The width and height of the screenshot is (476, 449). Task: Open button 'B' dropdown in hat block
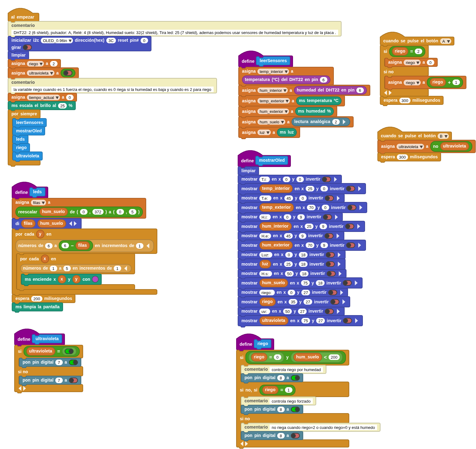[443, 136]
